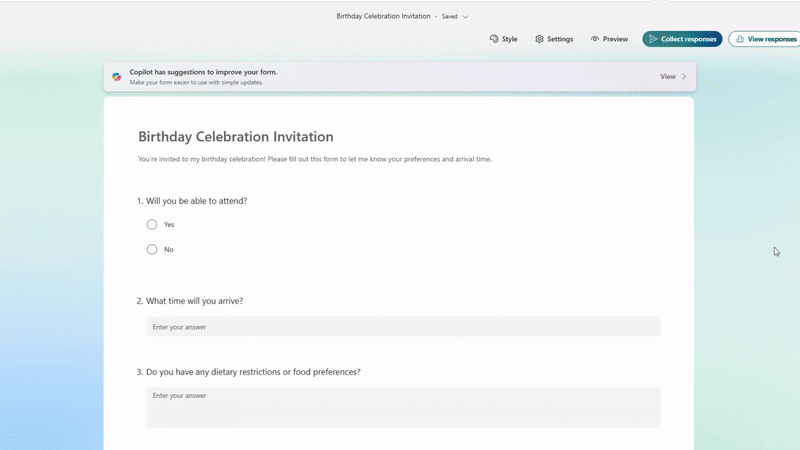Open the Style menu item
Image resolution: width=800 pixels, height=450 pixels.
click(x=504, y=39)
